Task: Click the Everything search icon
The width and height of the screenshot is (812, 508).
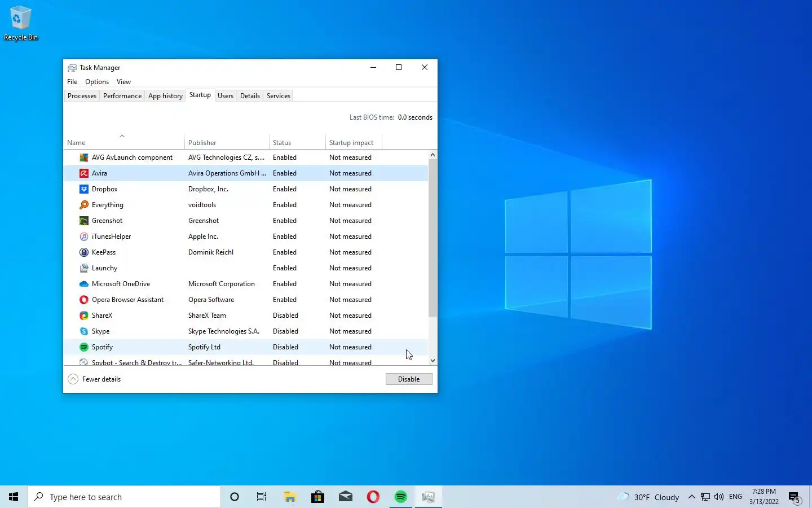Action: click(x=84, y=205)
